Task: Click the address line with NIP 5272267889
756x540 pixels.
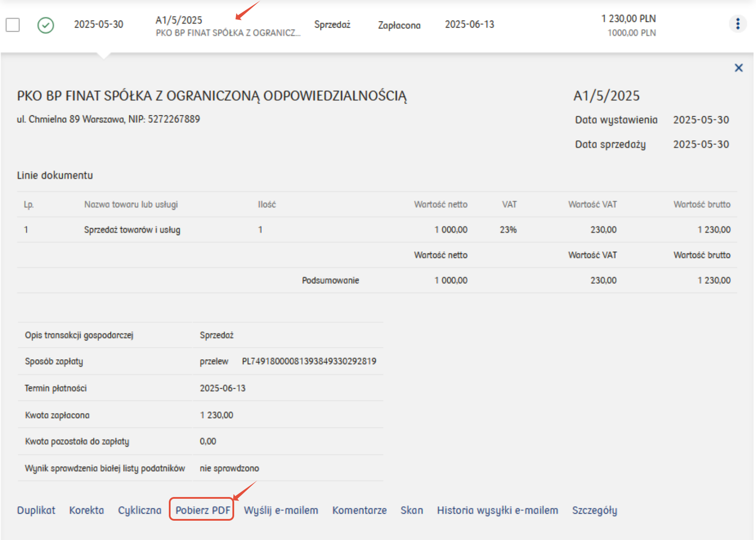Action: click(x=108, y=119)
